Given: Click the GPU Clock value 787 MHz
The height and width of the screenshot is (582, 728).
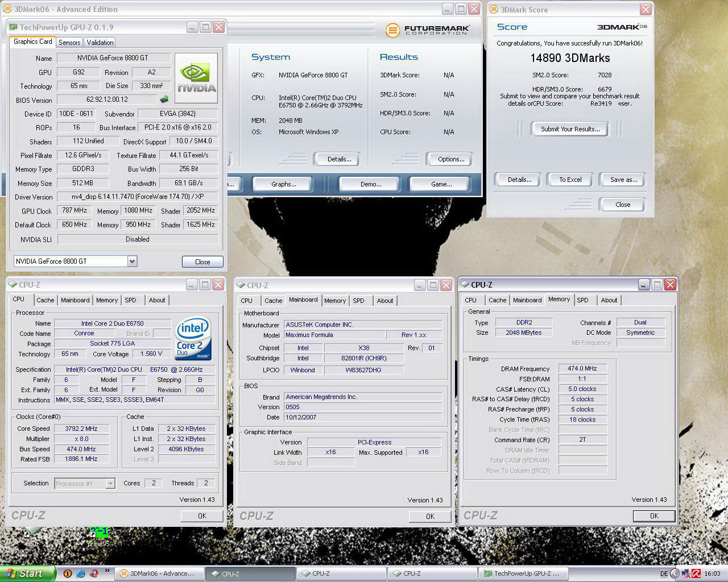Looking at the screenshot, I should coord(75,210).
